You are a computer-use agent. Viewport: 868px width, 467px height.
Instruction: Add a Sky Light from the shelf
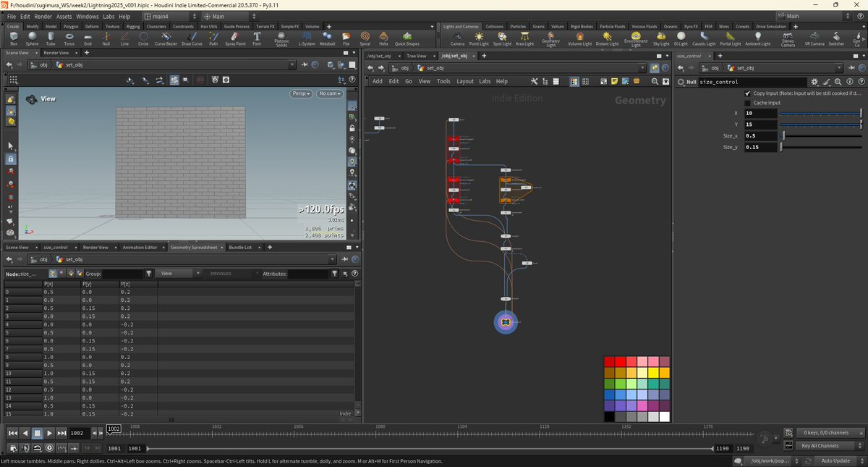pyautogui.click(x=661, y=38)
